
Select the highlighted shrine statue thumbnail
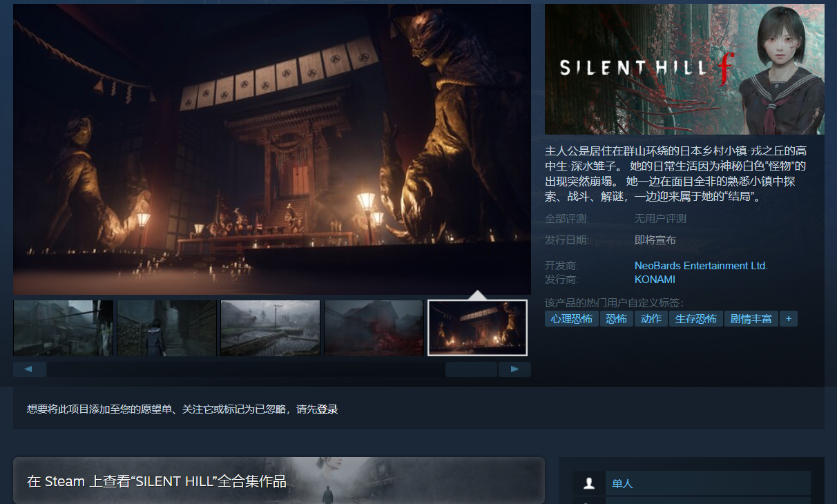click(477, 328)
